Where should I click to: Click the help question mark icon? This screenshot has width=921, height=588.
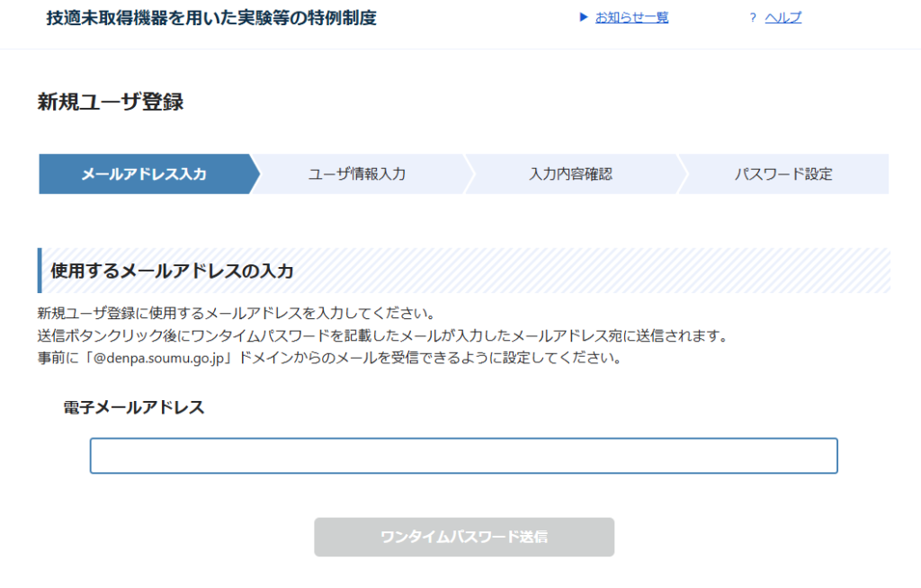point(754,16)
